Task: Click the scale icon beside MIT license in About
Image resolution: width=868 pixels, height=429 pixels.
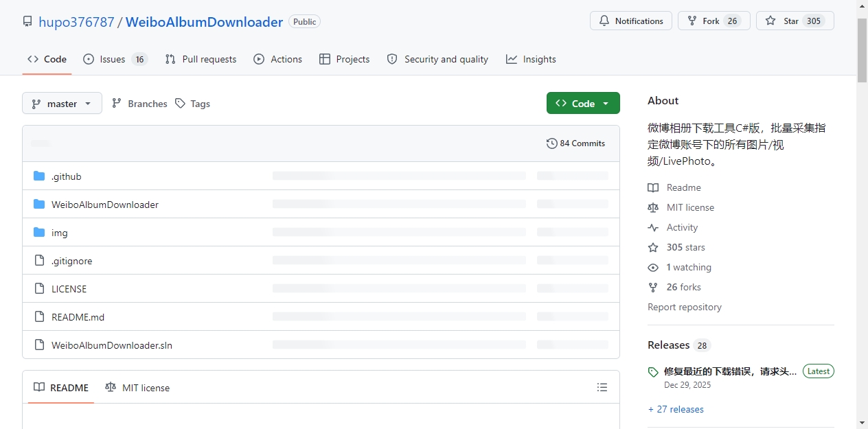Action: click(653, 207)
